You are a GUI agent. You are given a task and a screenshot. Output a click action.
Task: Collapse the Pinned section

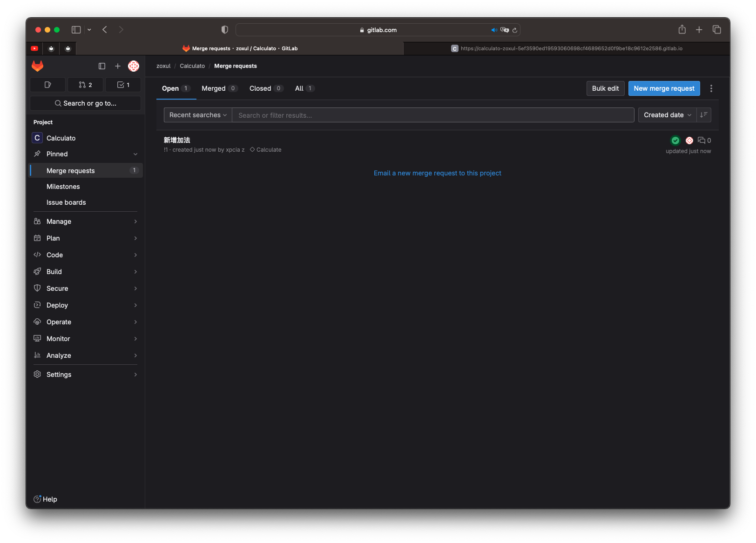click(135, 154)
